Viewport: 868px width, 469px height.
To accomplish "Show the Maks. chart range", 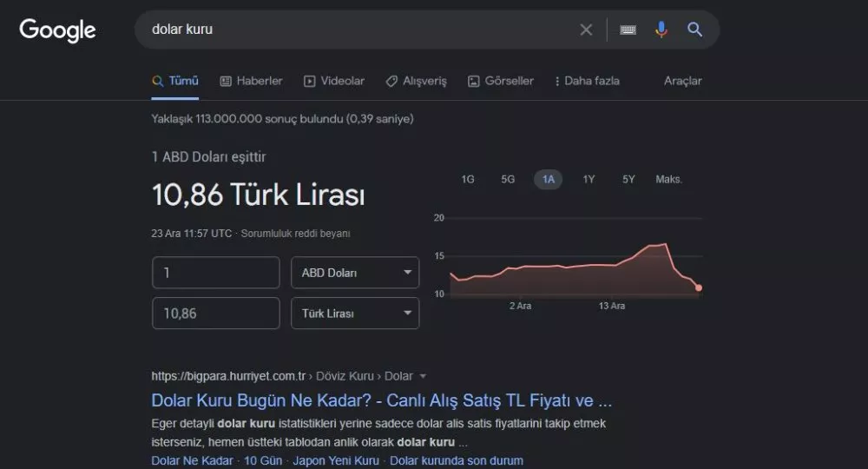I will tap(668, 180).
